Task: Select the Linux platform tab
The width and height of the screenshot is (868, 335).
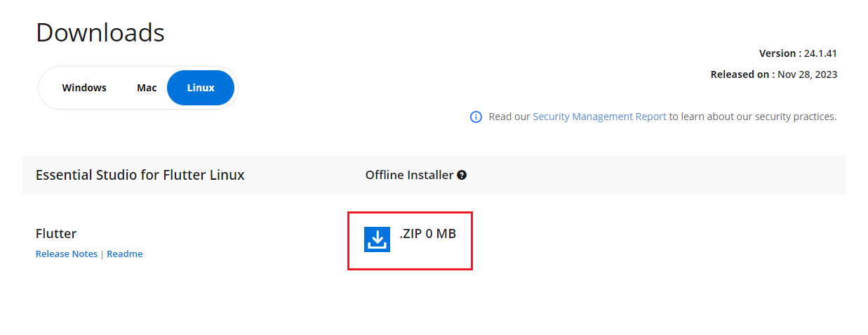Action: click(x=201, y=88)
